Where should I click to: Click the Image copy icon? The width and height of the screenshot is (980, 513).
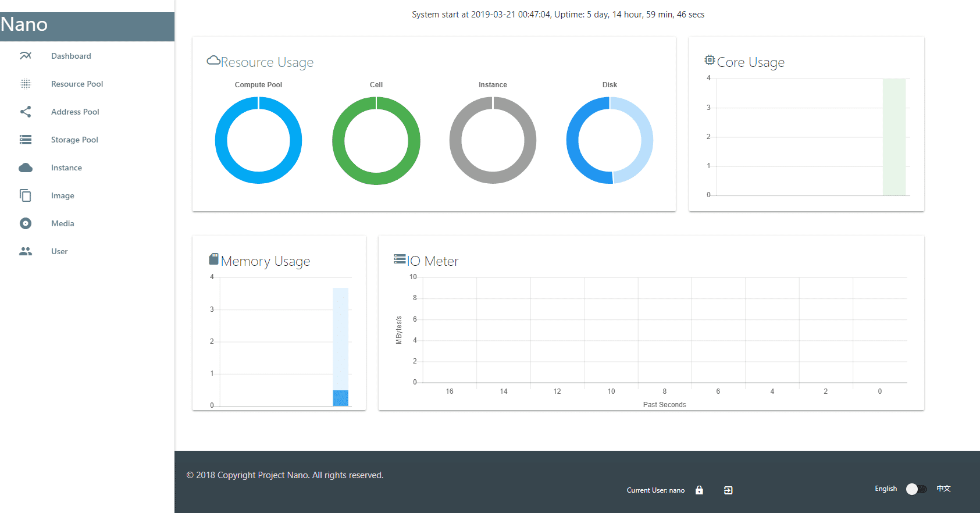pyautogui.click(x=26, y=195)
